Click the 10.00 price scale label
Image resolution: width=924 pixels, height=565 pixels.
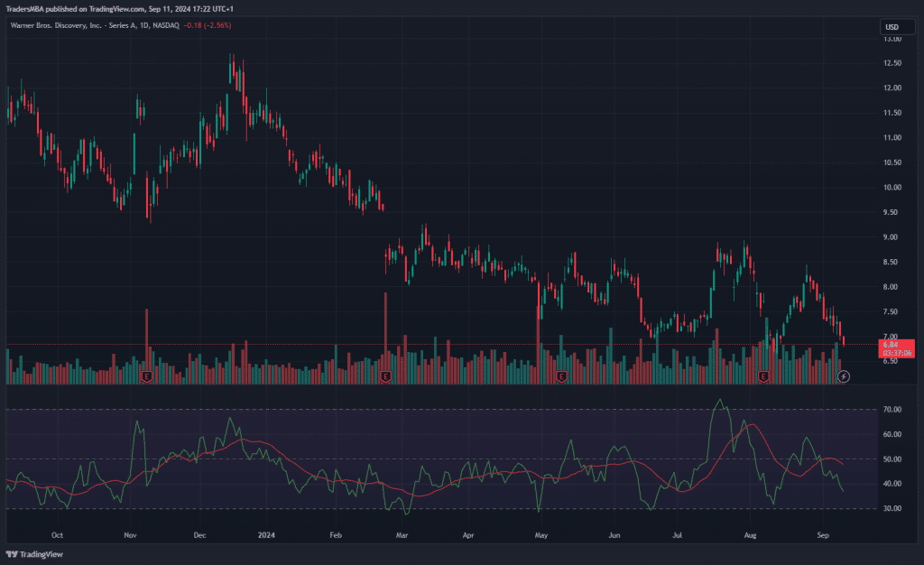[892, 188]
